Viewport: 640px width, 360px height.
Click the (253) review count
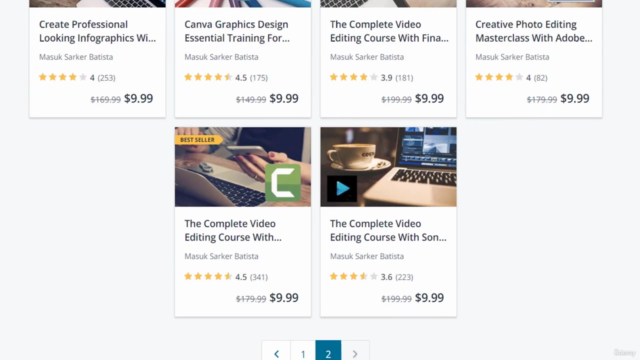point(107,78)
